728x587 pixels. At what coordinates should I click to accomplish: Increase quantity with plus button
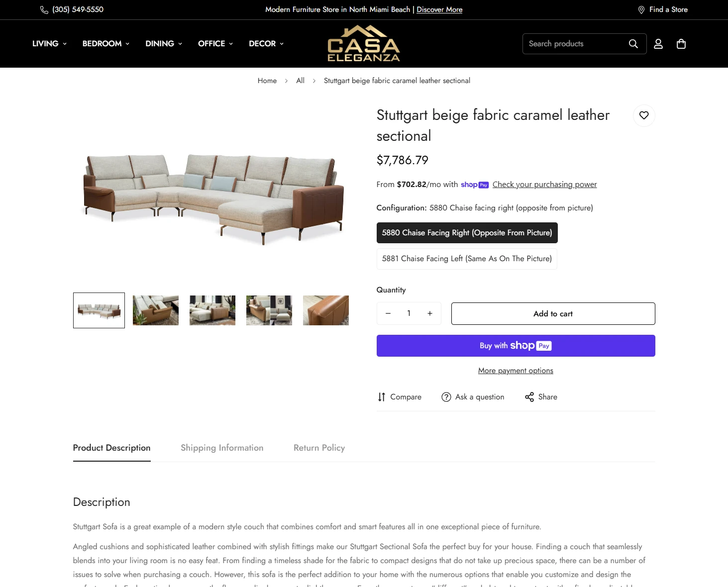click(430, 313)
